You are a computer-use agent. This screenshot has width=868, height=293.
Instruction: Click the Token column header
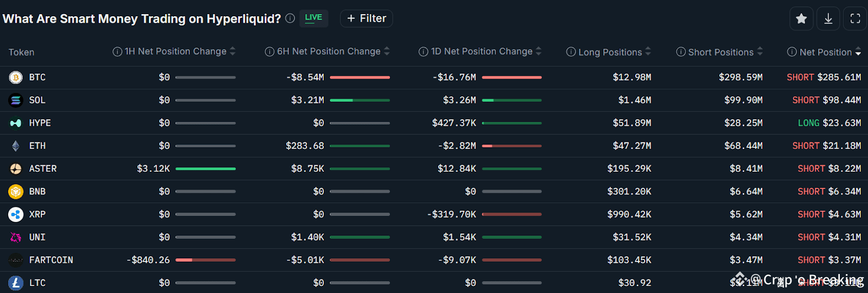click(x=22, y=53)
